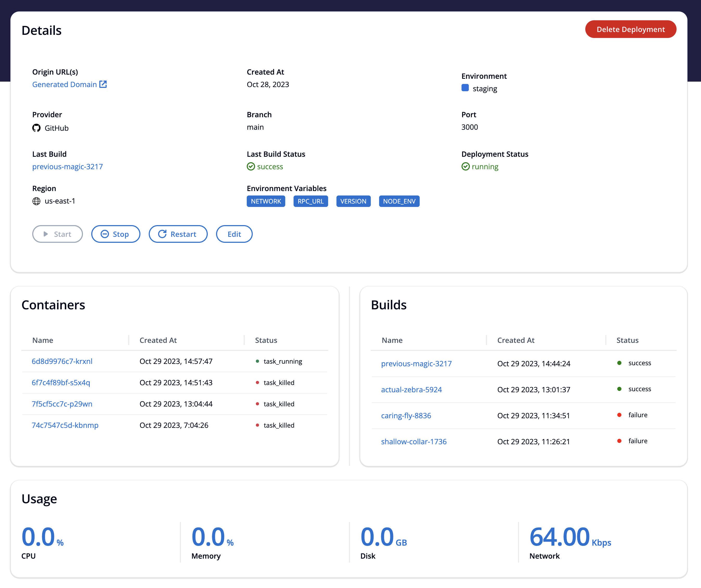
Task: Click the staging environment label
Action: pyautogui.click(x=485, y=89)
